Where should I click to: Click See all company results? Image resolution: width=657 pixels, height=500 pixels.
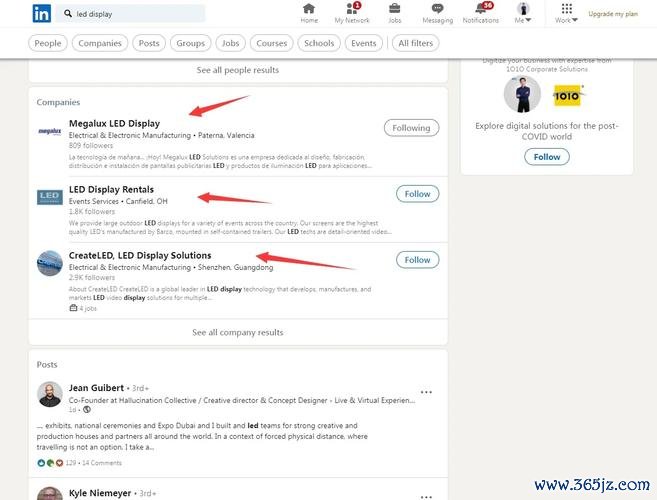[238, 332]
